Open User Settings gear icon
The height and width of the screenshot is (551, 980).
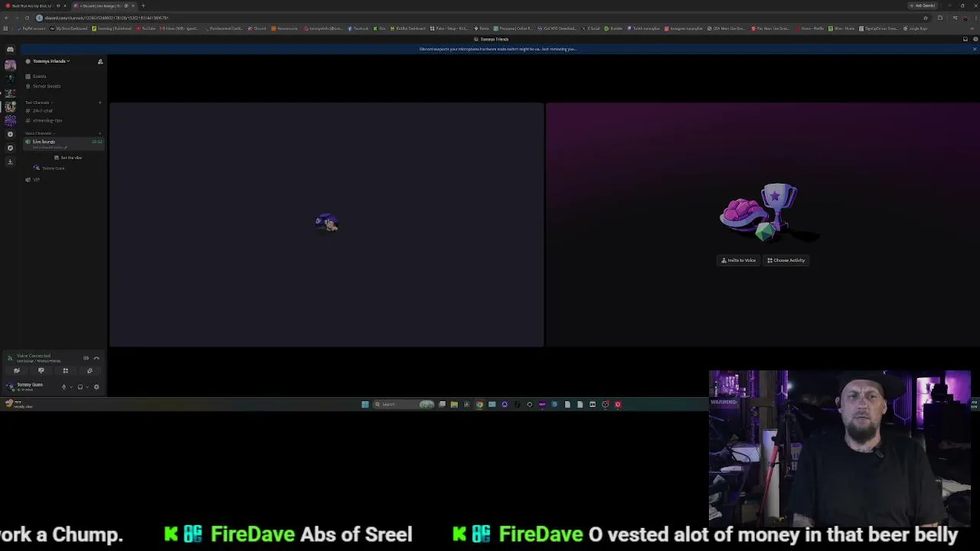click(x=96, y=387)
